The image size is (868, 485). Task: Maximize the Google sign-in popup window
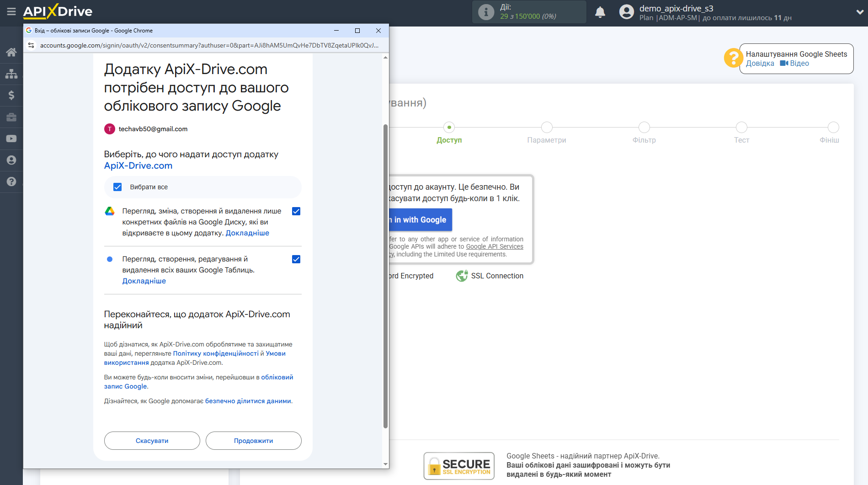pos(357,31)
